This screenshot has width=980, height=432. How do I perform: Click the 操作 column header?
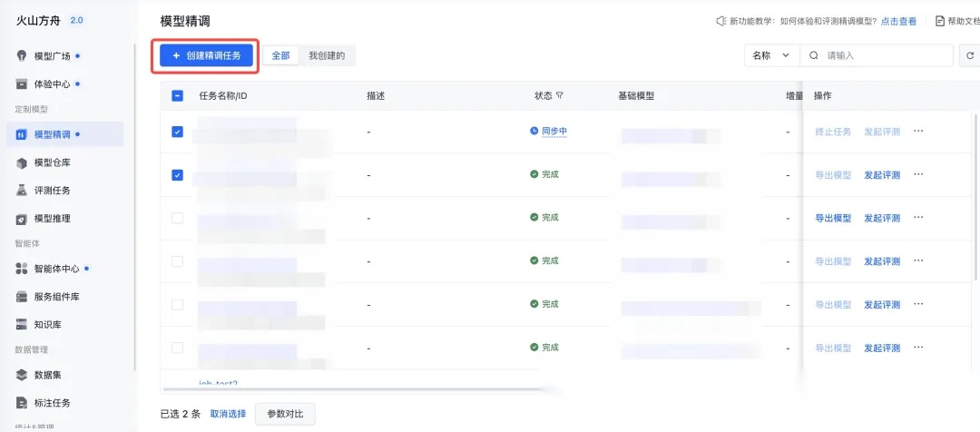[822, 95]
